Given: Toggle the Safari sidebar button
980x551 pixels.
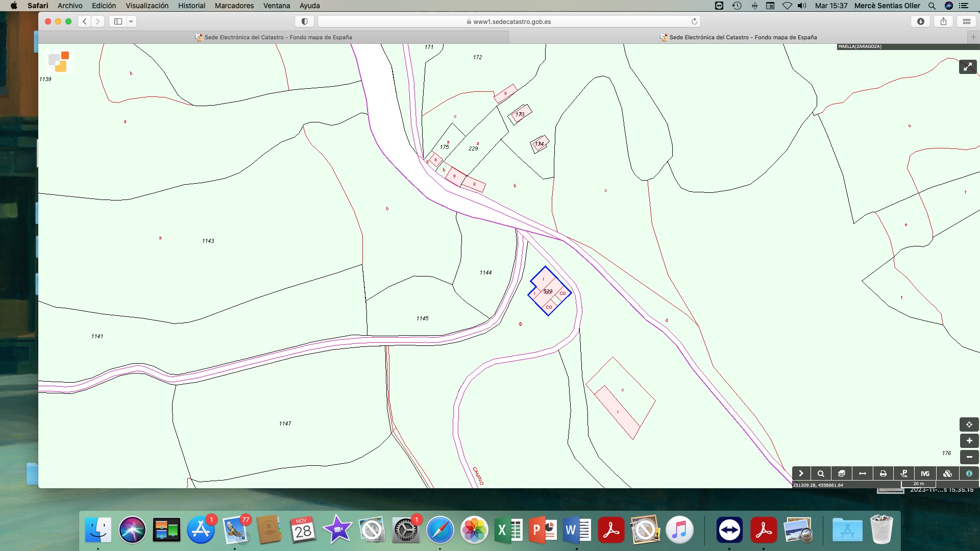Looking at the screenshot, I should 118,21.
